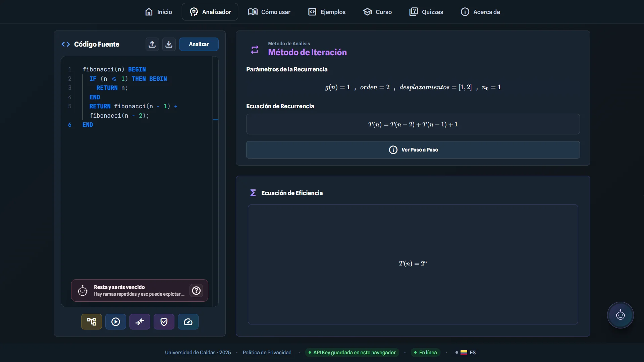Expand Ver Paso a Paso details

click(x=413, y=150)
